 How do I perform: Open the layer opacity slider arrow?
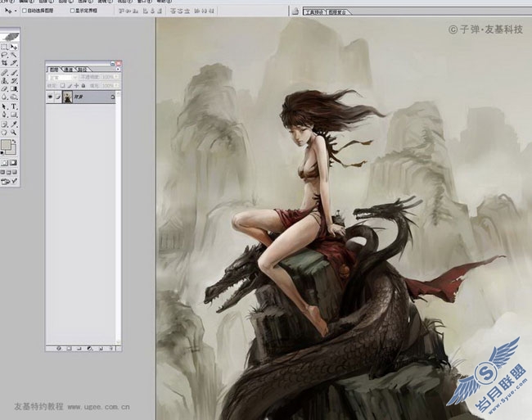[x=116, y=77]
